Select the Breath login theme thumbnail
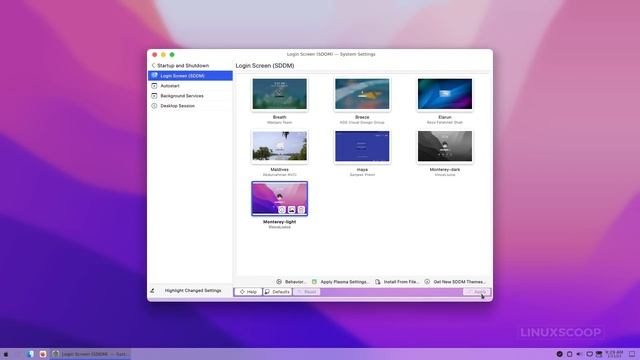This screenshot has height=360, width=640. (x=280, y=94)
